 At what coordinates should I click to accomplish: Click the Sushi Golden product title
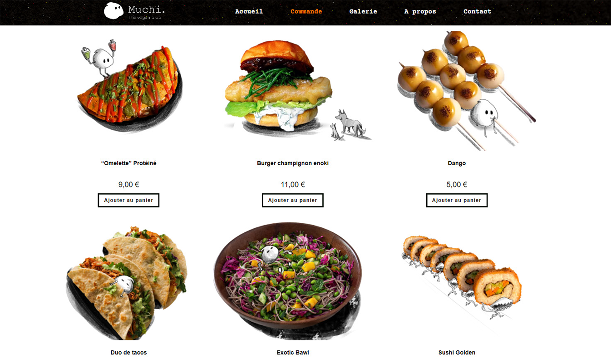point(457,353)
